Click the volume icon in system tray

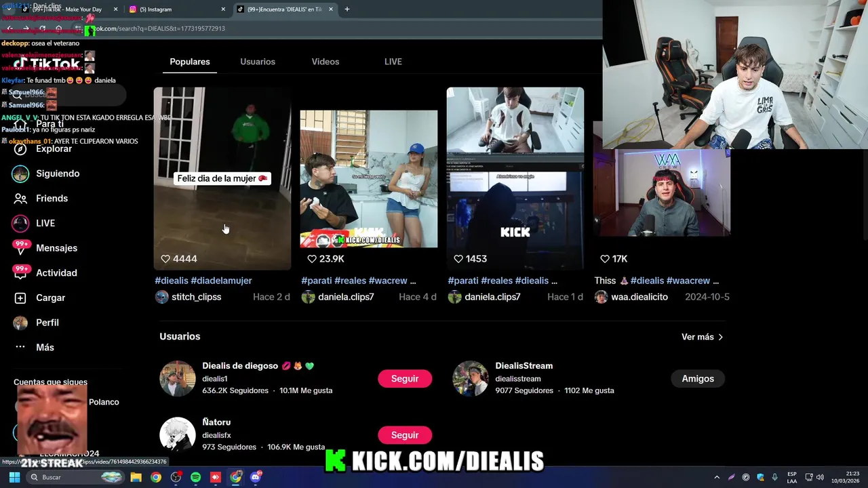coord(820,477)
